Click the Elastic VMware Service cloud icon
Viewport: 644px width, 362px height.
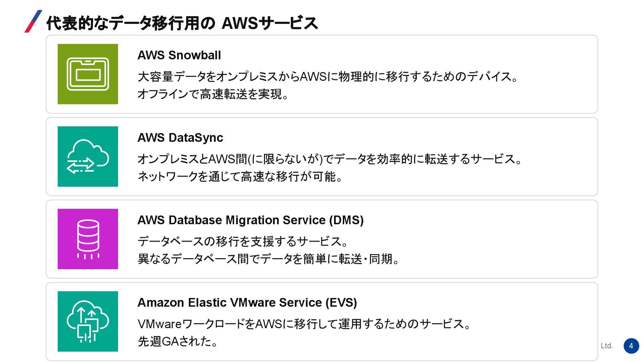[x=88, y=321]
